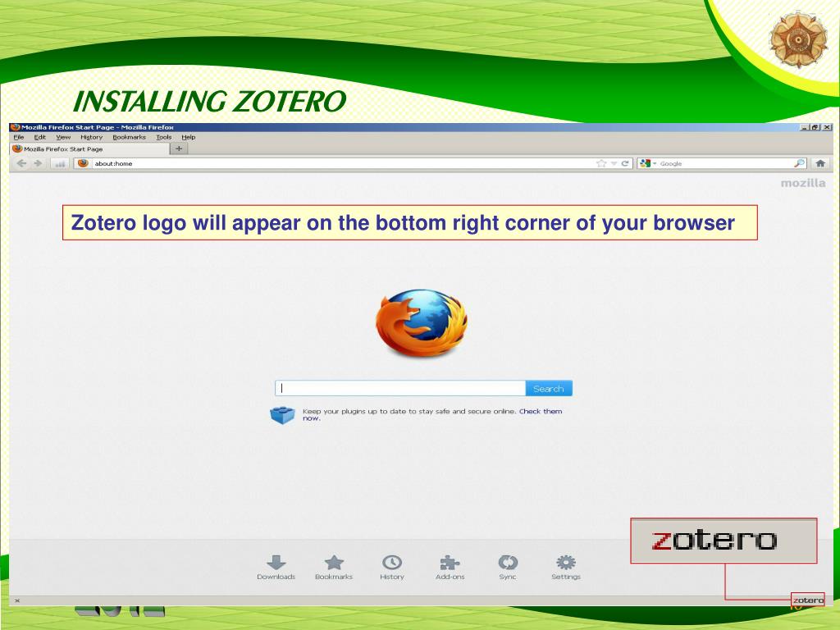Click the magnifier in the Google search box

coord(799,163)
